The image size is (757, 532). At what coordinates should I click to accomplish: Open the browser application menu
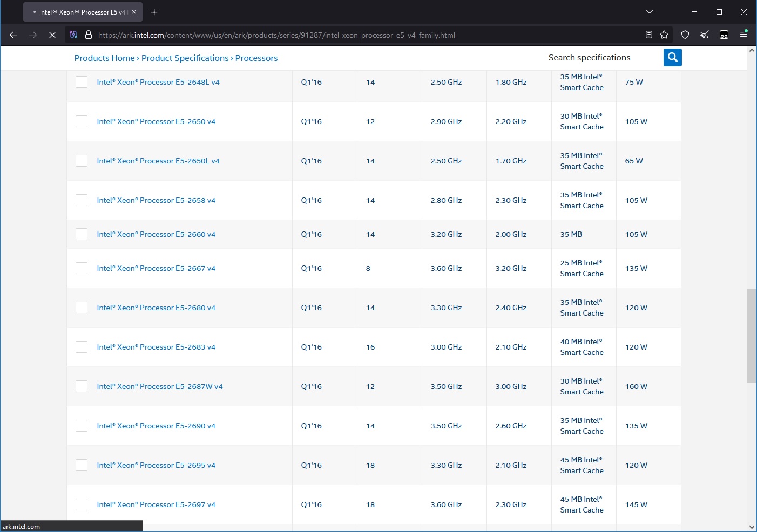pyautogui.click(x=744, y=34)
